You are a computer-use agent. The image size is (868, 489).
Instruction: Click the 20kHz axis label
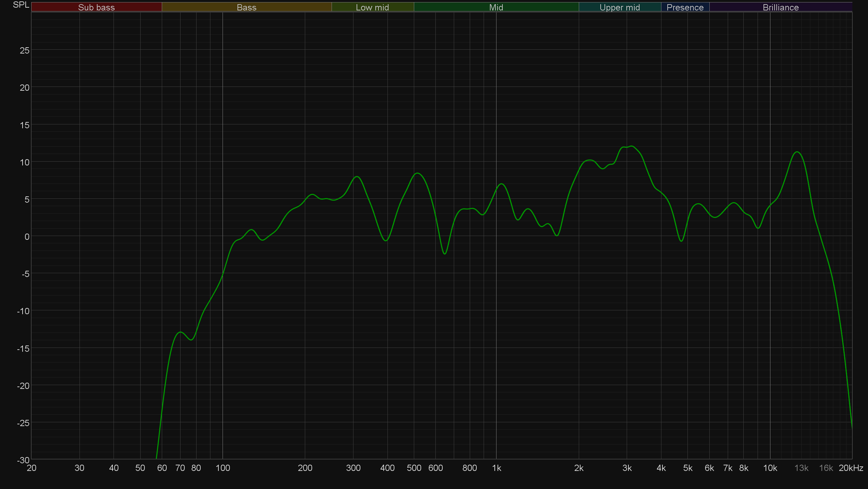(x=851, y=468)
